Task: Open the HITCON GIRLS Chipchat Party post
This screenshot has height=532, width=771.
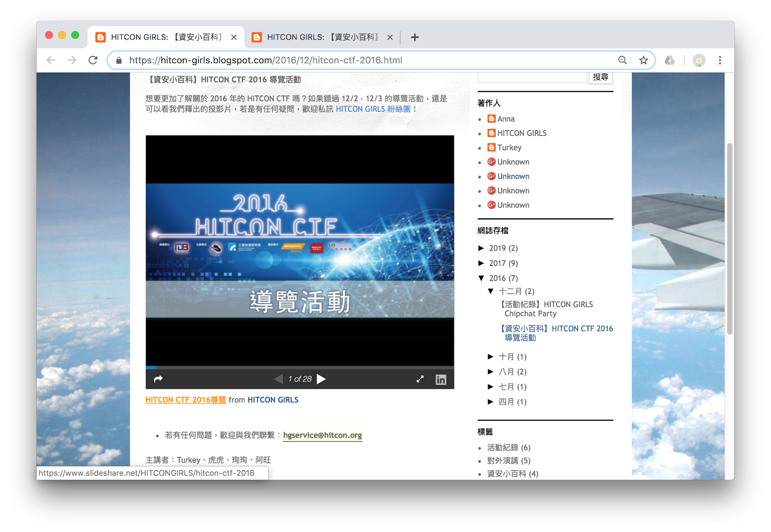Action: tap(546, 309)
